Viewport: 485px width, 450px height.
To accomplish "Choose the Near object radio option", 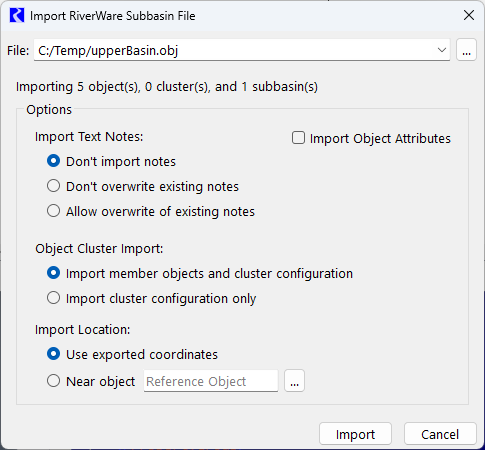I will pos(54,381).
